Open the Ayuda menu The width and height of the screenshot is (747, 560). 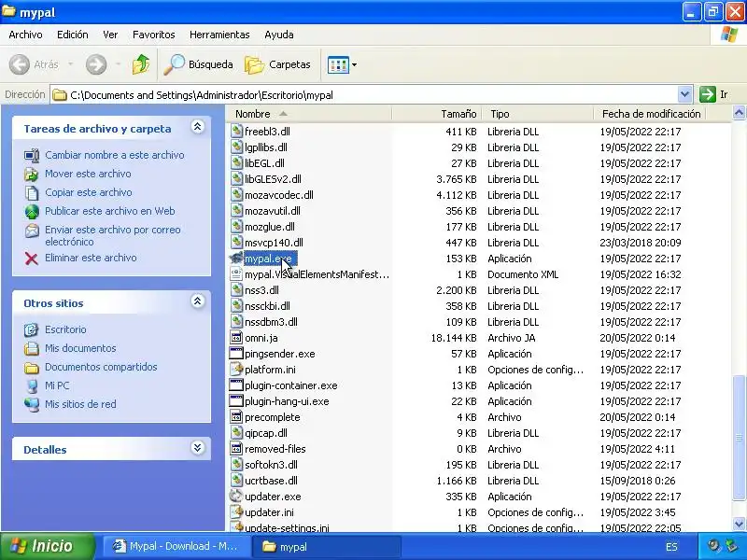click(279, 35)
